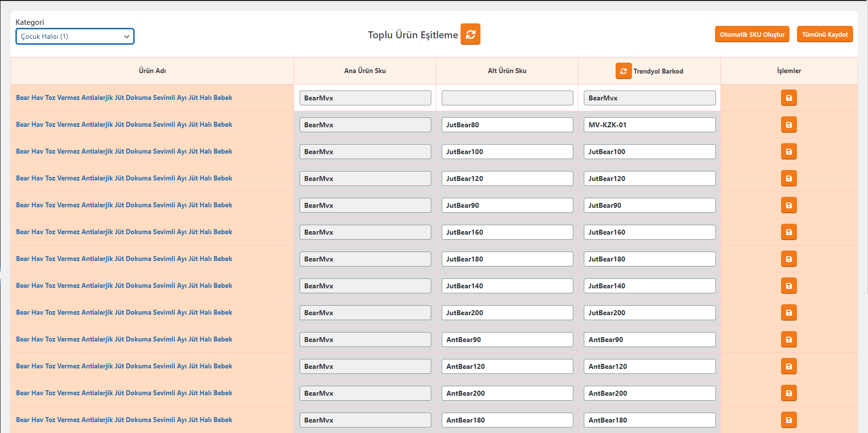The height and width of the screenshot is (433, 868).
Task: Save the JutBear140 row
Action: coord(789,286)
